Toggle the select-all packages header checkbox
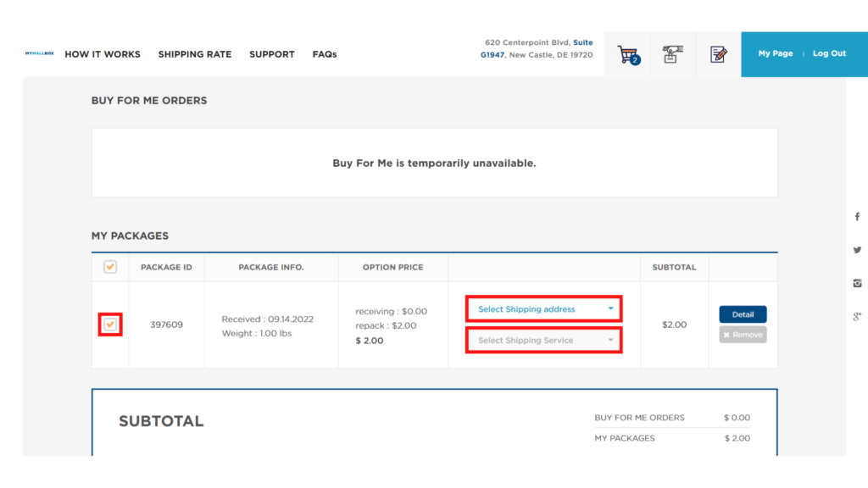The width and height of the screenshot is (868, 488). [x=110, y=267]
